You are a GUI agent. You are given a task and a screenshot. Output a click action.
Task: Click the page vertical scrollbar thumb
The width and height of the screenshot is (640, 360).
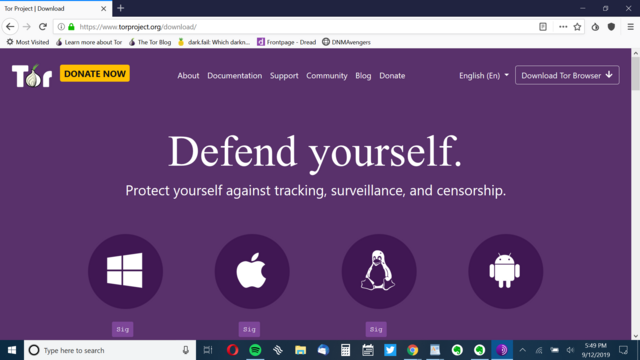636,73
